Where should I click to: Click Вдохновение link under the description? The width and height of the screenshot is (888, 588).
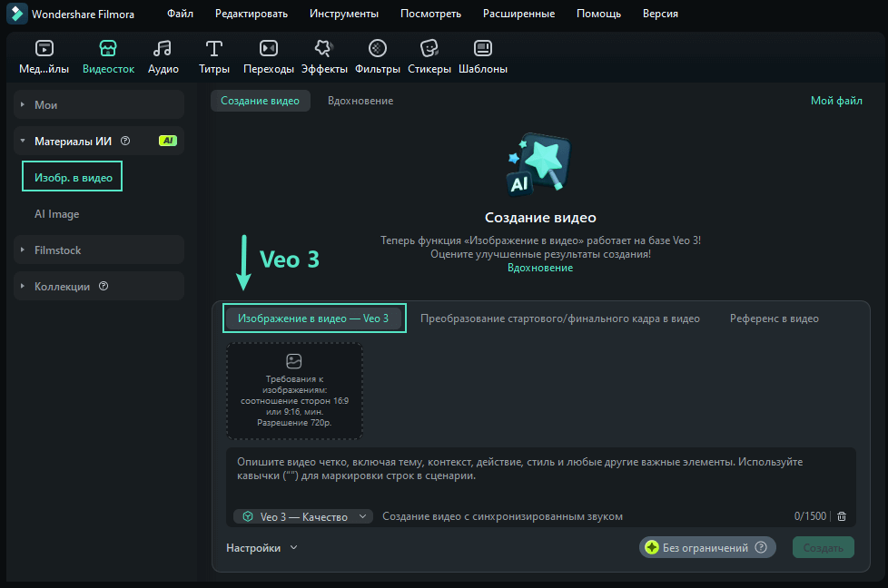tap(539, 268)
